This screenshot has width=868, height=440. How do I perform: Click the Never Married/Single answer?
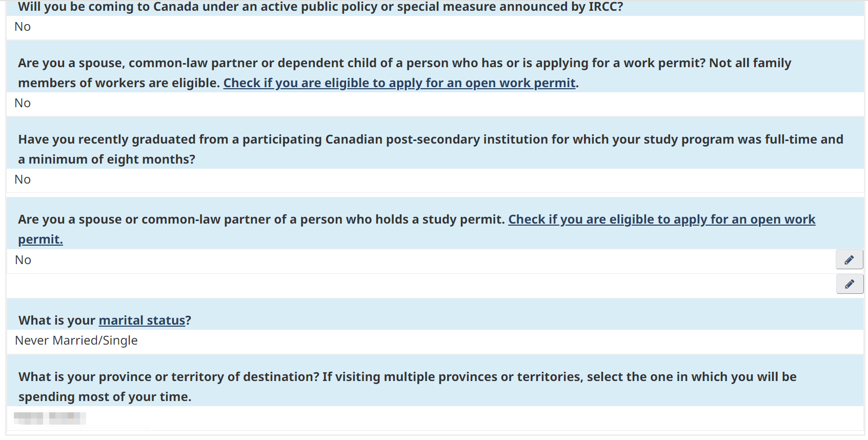(76, 341)
